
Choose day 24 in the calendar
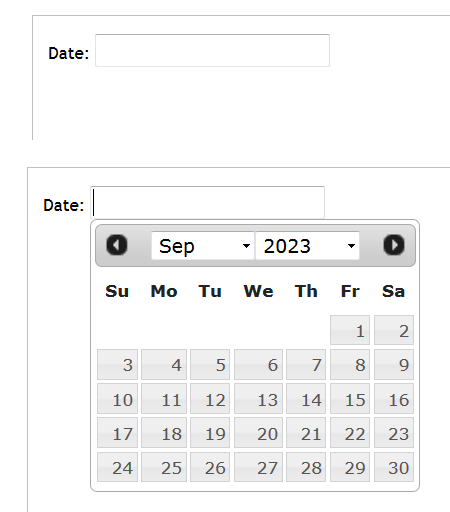tap(117, 467)
